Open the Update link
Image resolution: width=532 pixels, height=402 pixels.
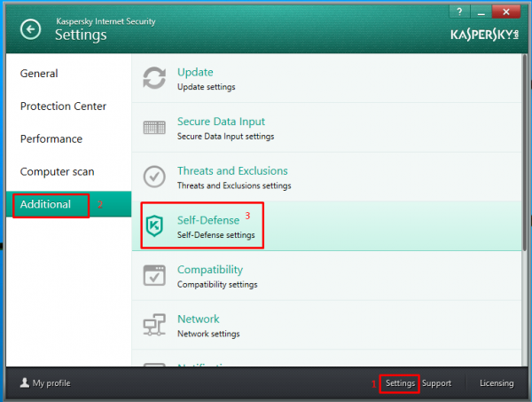195,72
